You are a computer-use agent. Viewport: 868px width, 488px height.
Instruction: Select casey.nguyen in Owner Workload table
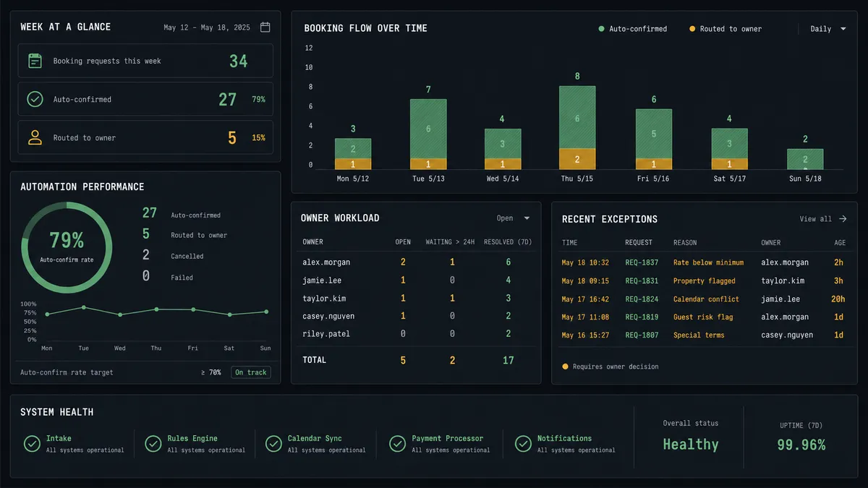(328, 317)
